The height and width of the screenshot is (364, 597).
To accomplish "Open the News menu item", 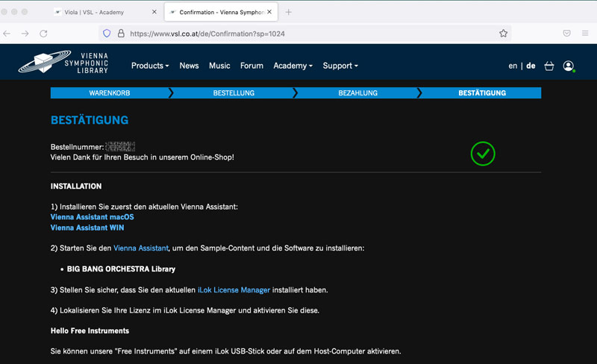I will pos(189,66).
